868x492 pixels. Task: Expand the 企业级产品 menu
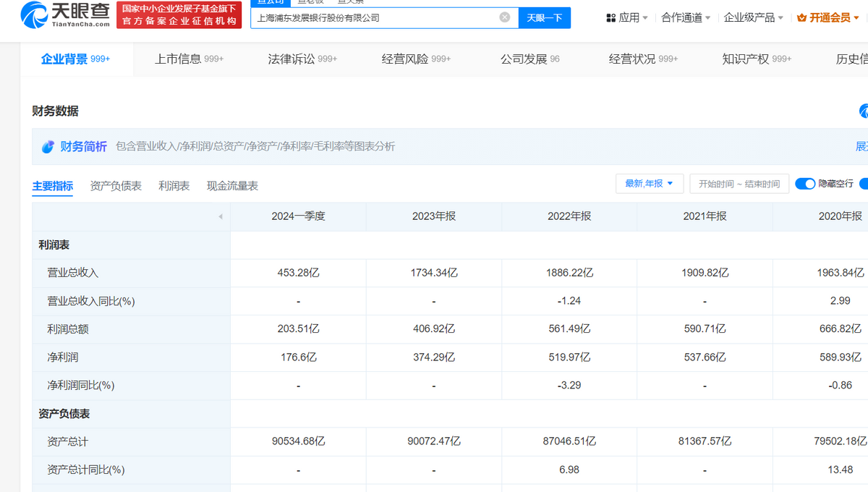(754, 18)
